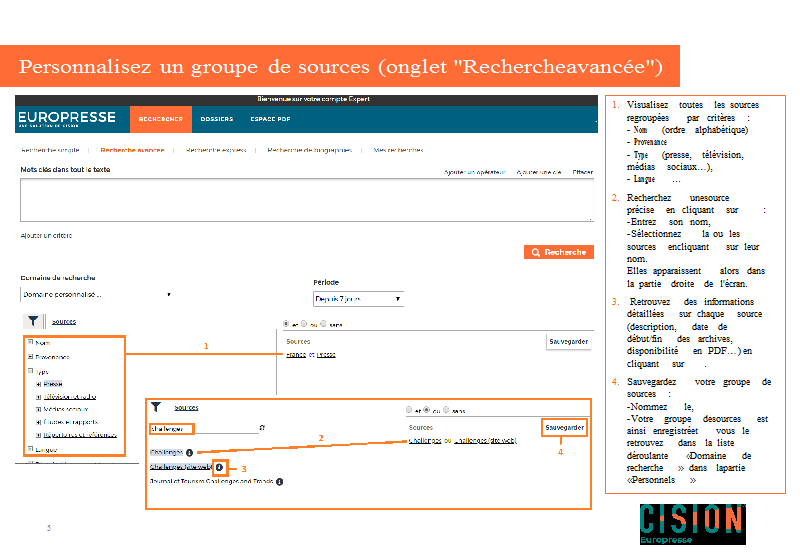
Task: Click the funnel icon in the lower panel
Action: click(156, 407)
